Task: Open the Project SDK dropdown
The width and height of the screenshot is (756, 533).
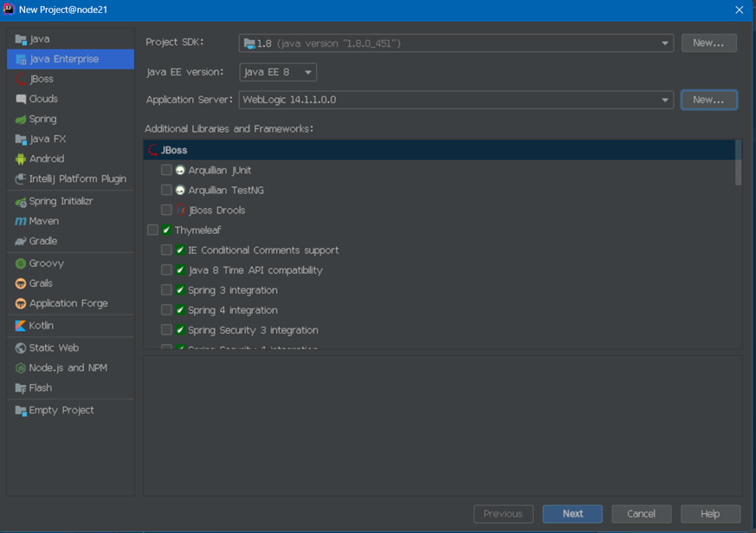Action: pyautogui.click(x=456, y=43)
